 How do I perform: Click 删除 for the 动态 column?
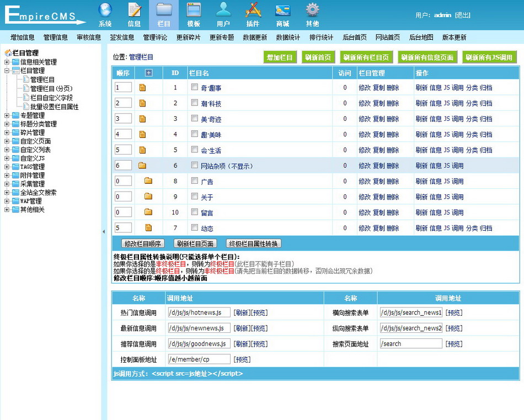[393, 228]
